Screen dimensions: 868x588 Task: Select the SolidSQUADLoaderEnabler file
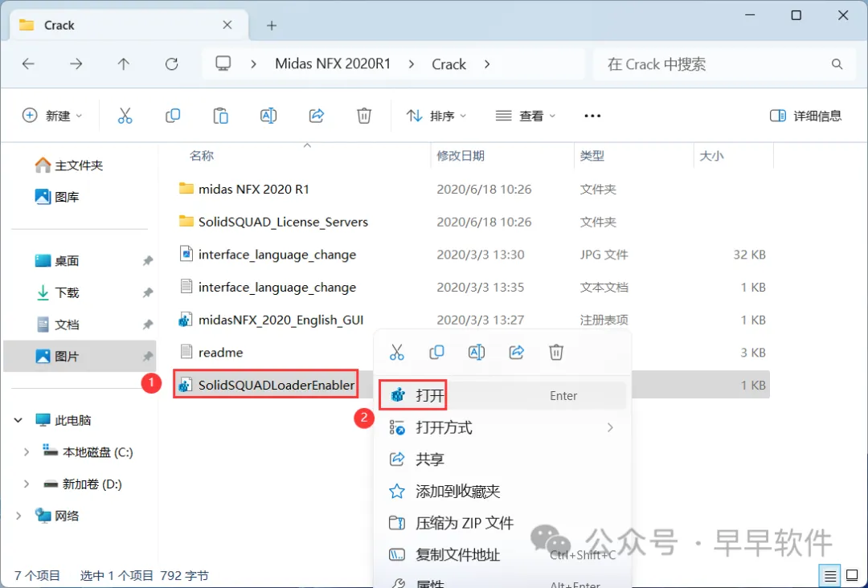tap(276, 385)
